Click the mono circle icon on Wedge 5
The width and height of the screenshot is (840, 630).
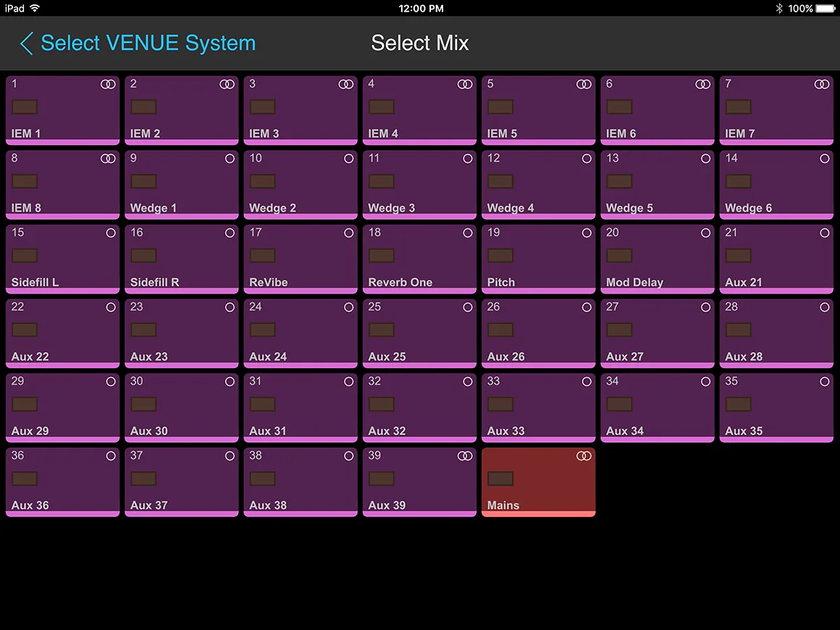706,159
